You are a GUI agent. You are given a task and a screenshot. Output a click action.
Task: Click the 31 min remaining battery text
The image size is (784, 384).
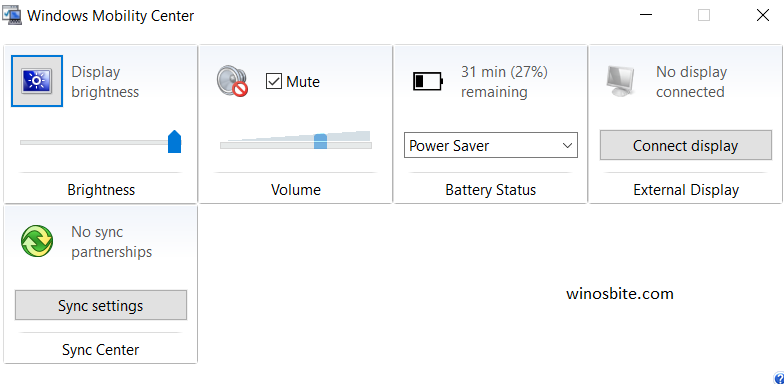click(x=504, y=82)
